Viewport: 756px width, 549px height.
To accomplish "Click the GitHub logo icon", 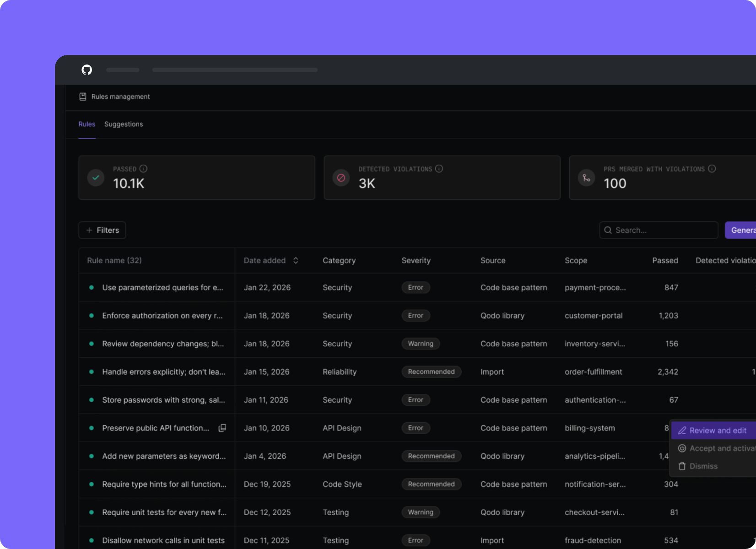I will click(86, 70).
